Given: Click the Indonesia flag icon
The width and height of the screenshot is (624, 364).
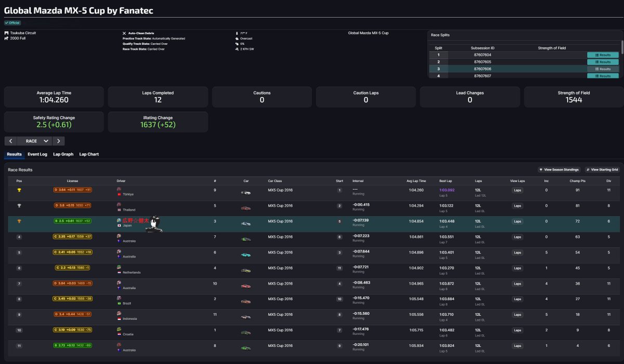Looking at the screenshot, I should (119, 319).
